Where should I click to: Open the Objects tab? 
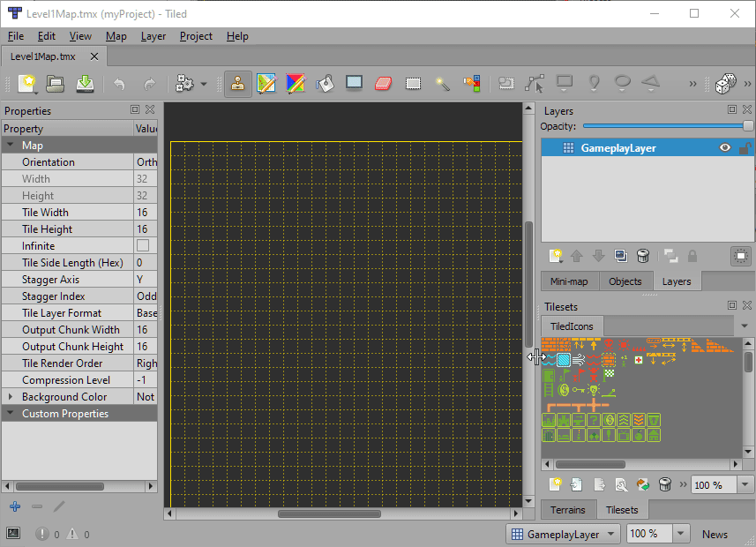click(625, 281)
